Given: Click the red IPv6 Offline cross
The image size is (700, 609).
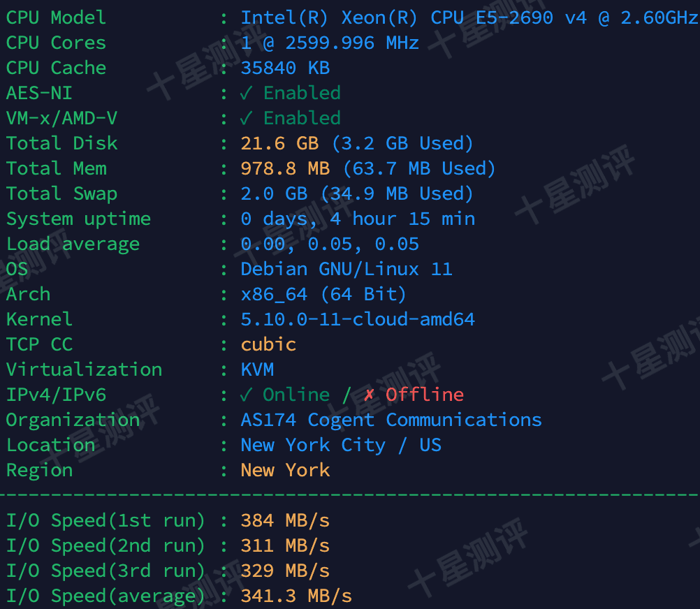Looking at the screenshot, I should click(x=369, y=395).
